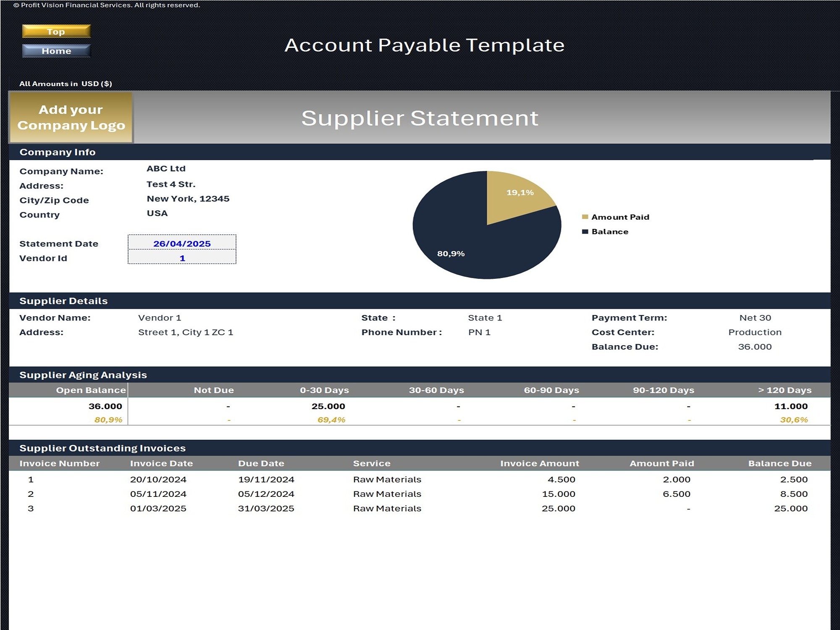Select the Statement Date input field
Image resolution: width=840 pixels, height=630 pixels.
pos(181,244)
